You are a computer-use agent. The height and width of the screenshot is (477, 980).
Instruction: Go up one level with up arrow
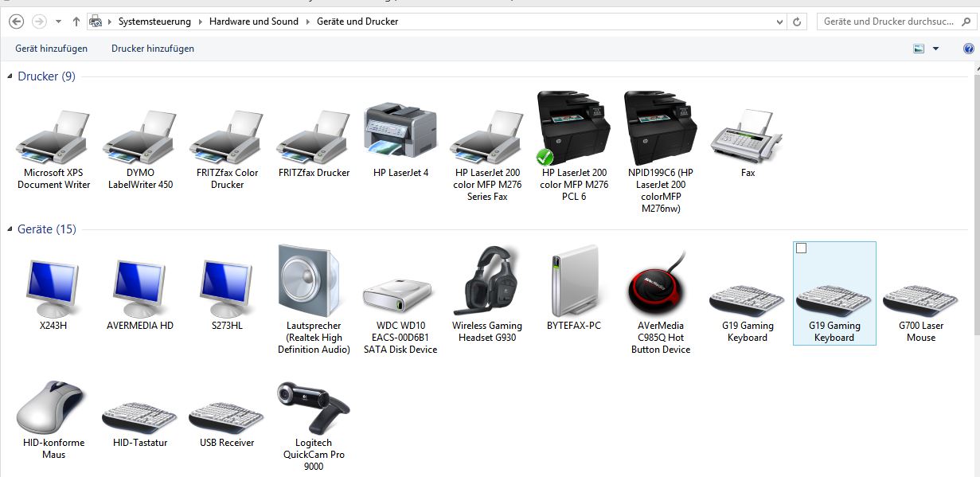[76, 22]
